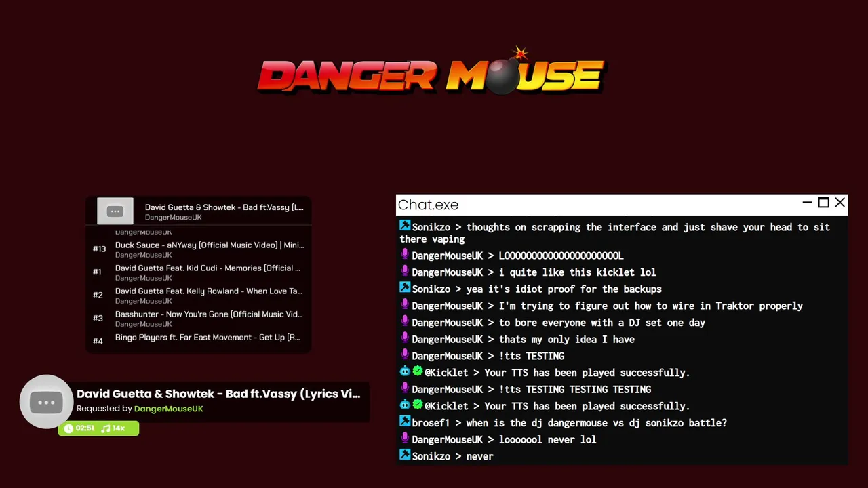Click brosef1's message about the dj battle
Viewport: 868px width, 488px height.
[596, 422]
